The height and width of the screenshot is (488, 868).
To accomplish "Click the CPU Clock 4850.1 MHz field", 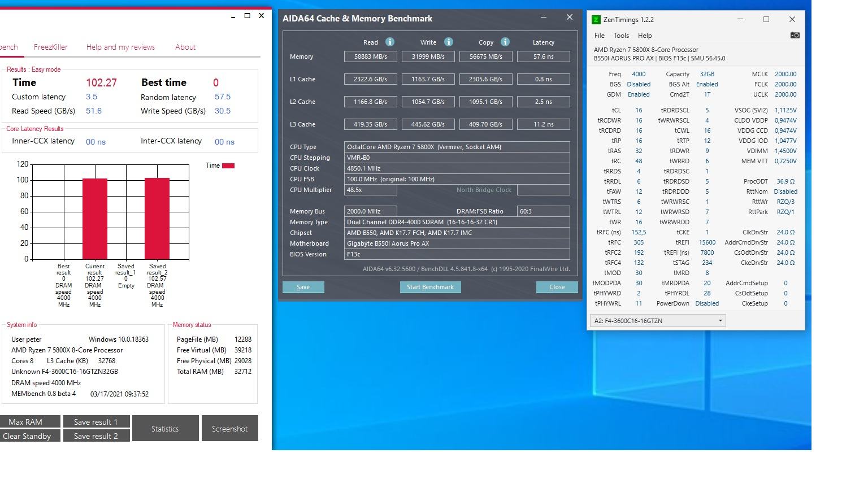I will click(457, 168).
